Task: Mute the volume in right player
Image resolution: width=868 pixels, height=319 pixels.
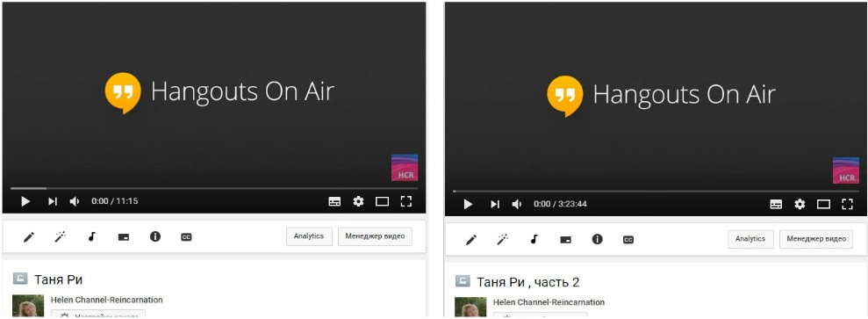Action: point(516,205)
